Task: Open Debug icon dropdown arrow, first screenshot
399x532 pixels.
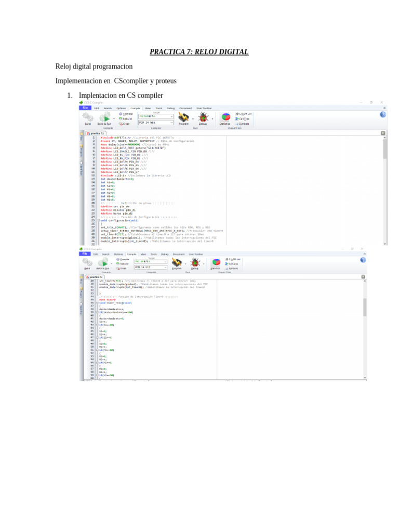Action: point(212,119)
